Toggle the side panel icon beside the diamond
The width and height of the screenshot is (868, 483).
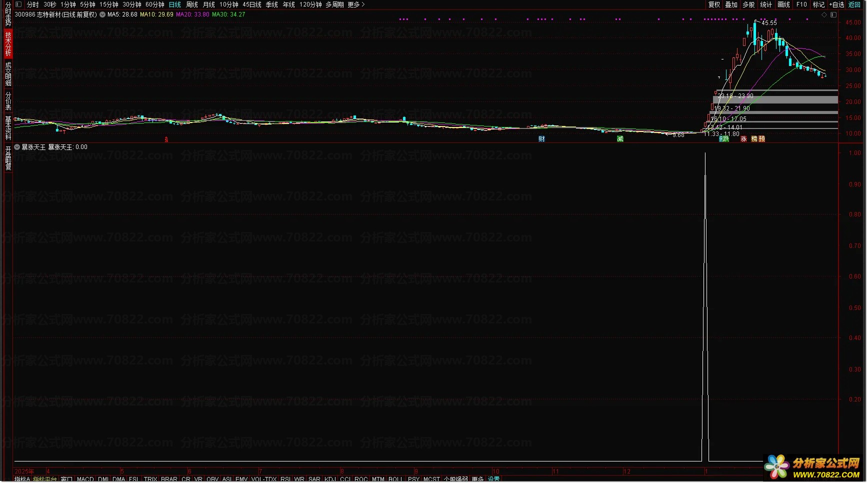click(833, 15)
